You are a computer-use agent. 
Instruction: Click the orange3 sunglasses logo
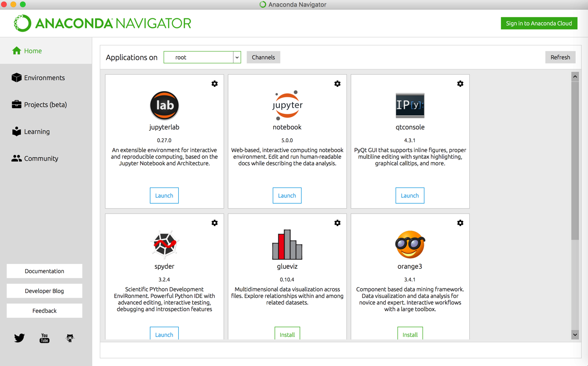(410, 245)
